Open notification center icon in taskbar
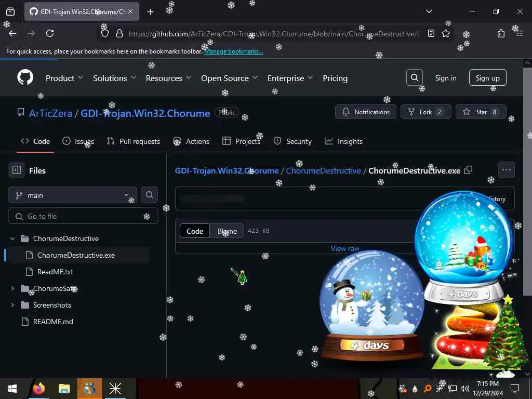The width and height of the screenshot is (532, 399). pyautogui.click(x=515, y=389)
